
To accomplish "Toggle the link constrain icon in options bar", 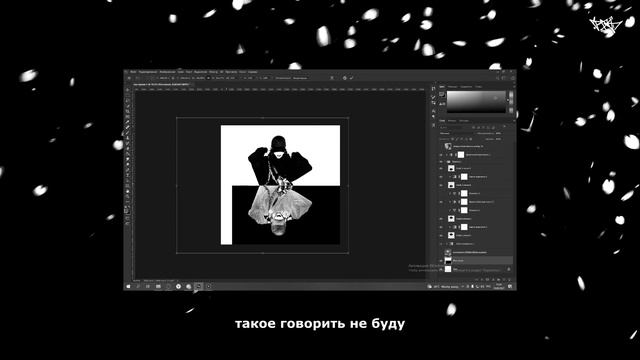I will tap(208, 78).
